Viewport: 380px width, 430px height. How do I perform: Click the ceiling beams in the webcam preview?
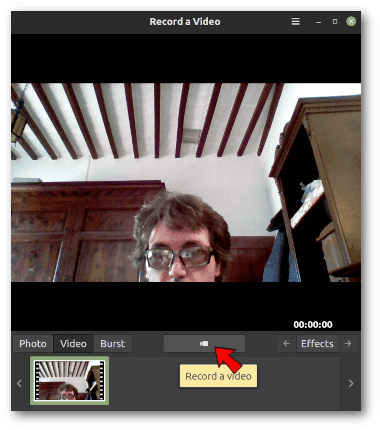coord(150,120)
